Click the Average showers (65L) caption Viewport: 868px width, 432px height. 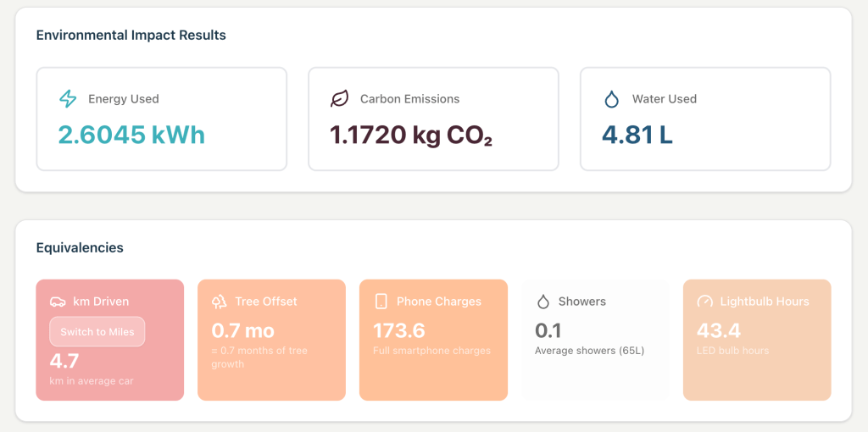click(590, 351)
